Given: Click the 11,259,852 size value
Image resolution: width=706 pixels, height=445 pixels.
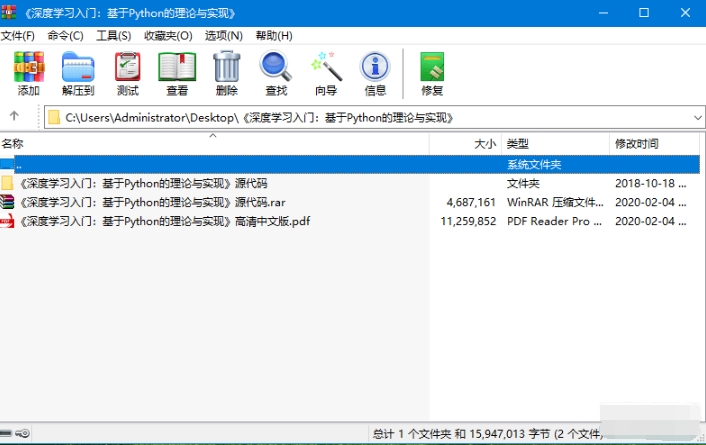Looking at the screenshot, I should [468, 221].
